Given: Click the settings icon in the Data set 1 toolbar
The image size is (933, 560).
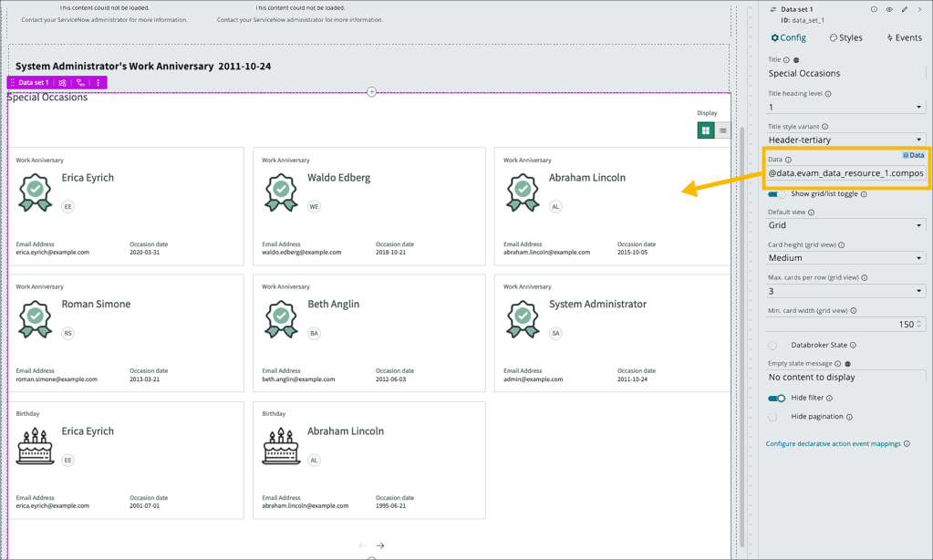Looking at the screenshot, I should point(62,82).
